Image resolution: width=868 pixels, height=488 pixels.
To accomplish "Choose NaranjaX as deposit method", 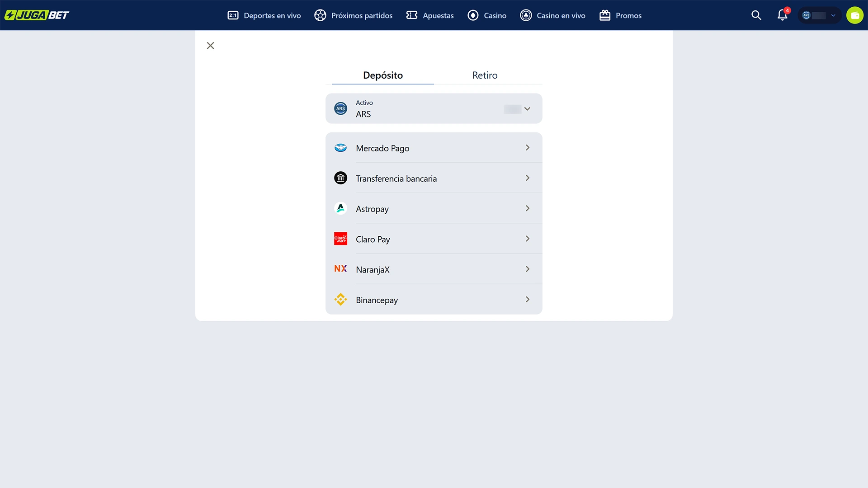I will 434,269.
